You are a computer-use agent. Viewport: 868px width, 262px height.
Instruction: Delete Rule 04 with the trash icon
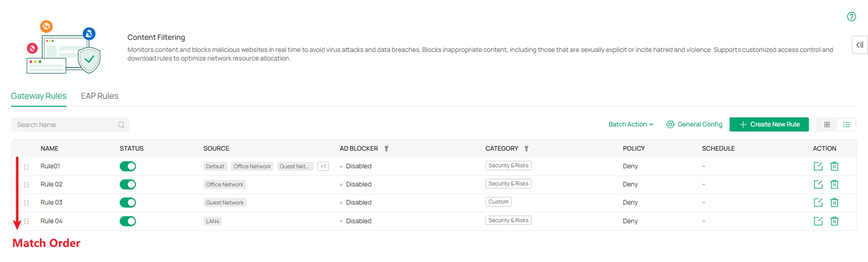pyautogui.click(x=834, y=221)
